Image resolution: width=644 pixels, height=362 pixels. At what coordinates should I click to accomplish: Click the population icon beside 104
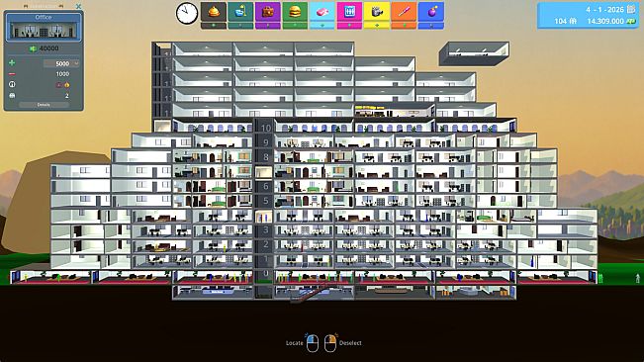click(x=573, y=21)
